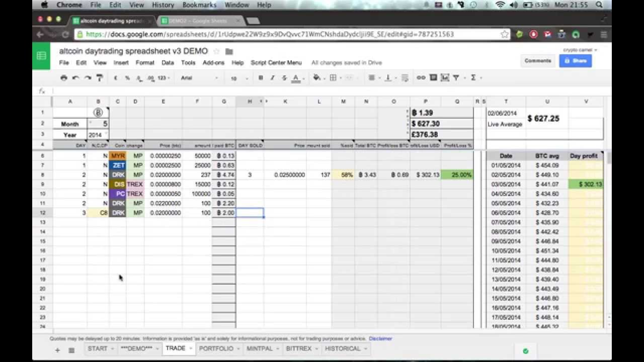The width and height of the screenshot is (644, 362).
Task: Open Script Center Menu
Action: click(x=276, y=63)
